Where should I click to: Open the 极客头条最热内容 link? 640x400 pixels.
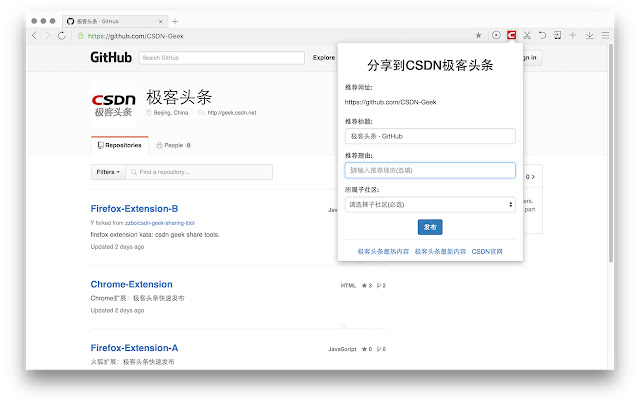[x=383, y=251]
